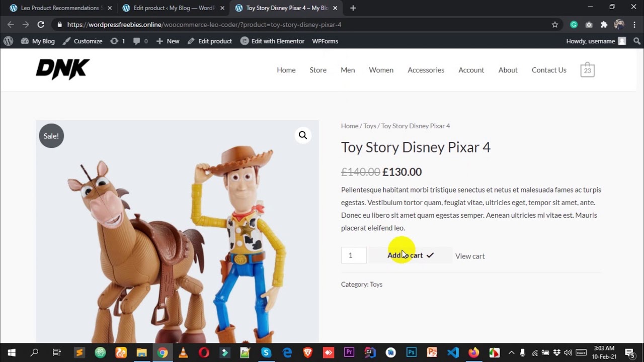Click the browser address bar URL

click(x=204, y=25)
